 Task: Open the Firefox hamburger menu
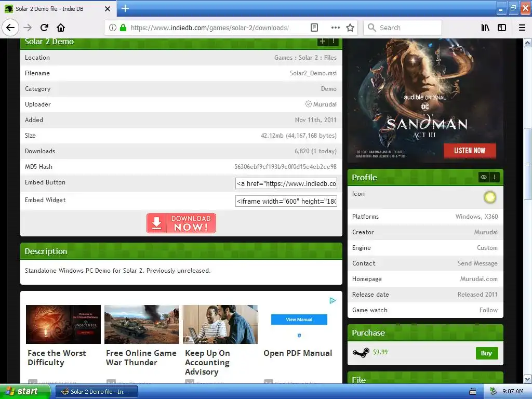pos(522,28)
